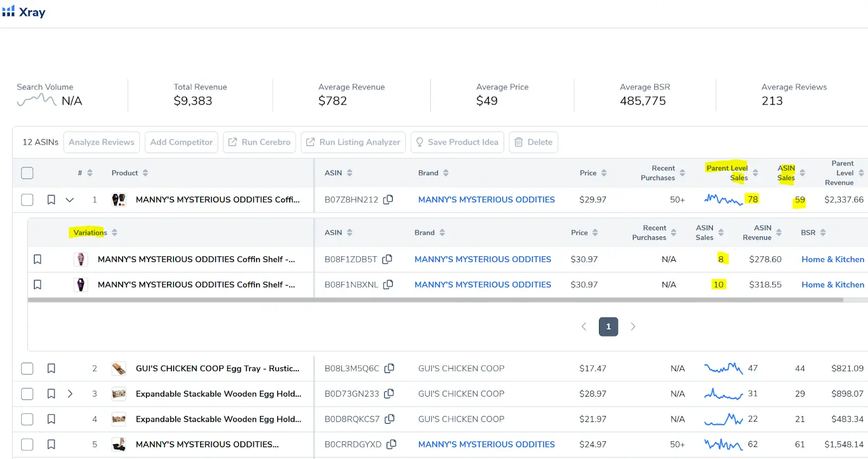
Task: Go to previous variations page
Action: pos(584,326)
